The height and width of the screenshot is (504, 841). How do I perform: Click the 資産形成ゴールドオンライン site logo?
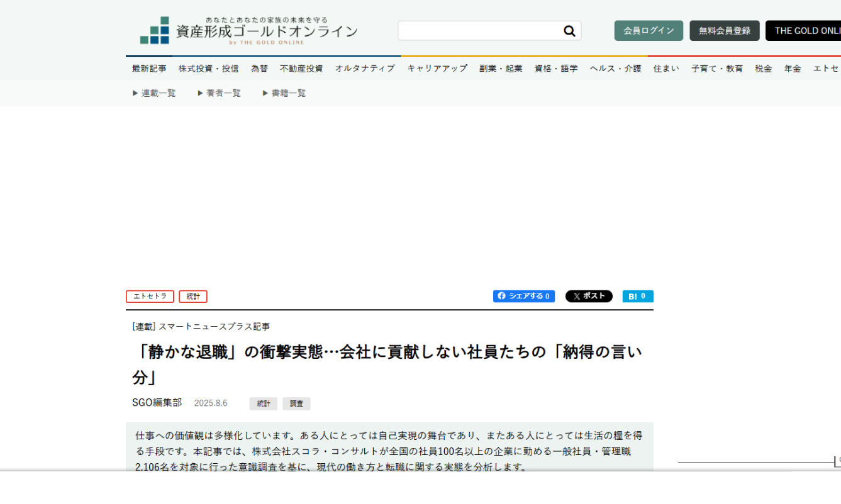(249, 31)
